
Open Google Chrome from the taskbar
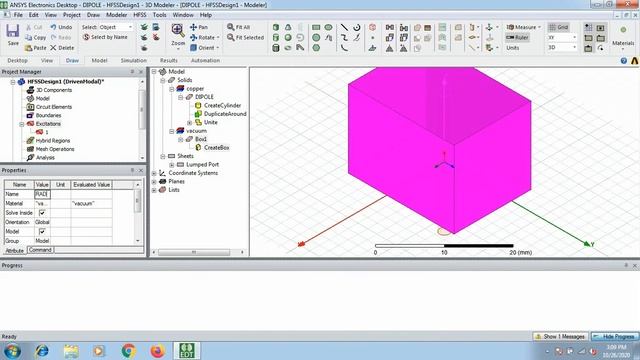(128, 351)
